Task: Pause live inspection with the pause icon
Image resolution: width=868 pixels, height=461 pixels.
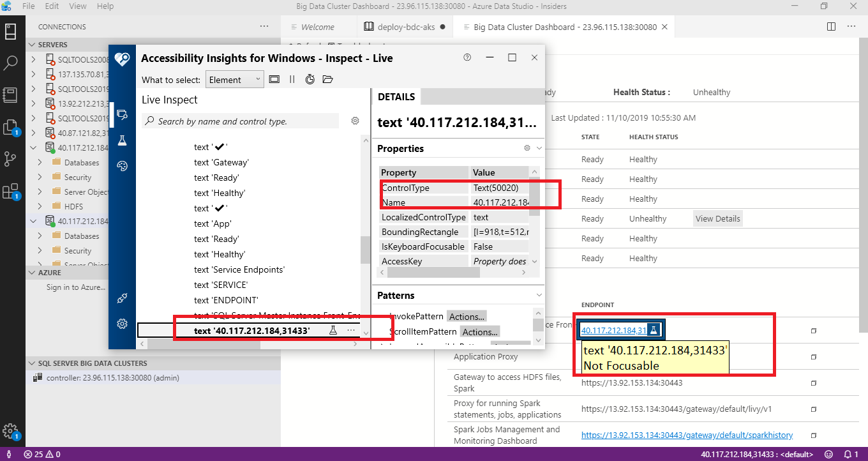Action: click(x=292, y=79)
